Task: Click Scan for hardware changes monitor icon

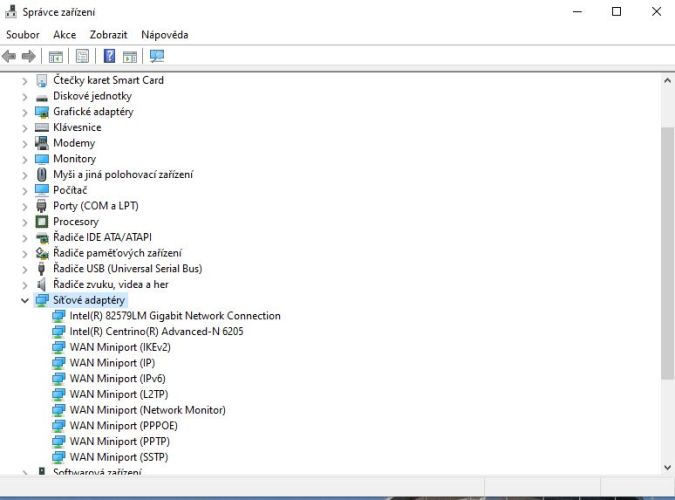Action: tap(157, 56)
